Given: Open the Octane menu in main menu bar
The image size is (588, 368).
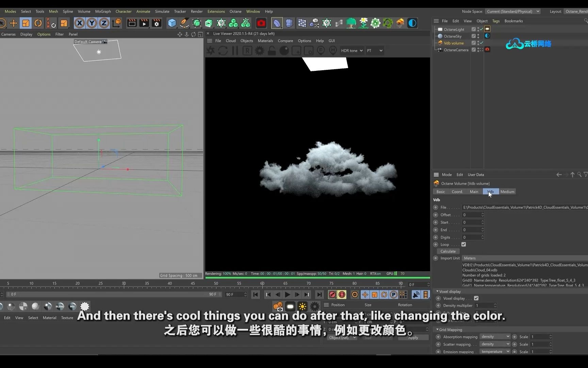Looking at the screenshot, I should [235, 12].
